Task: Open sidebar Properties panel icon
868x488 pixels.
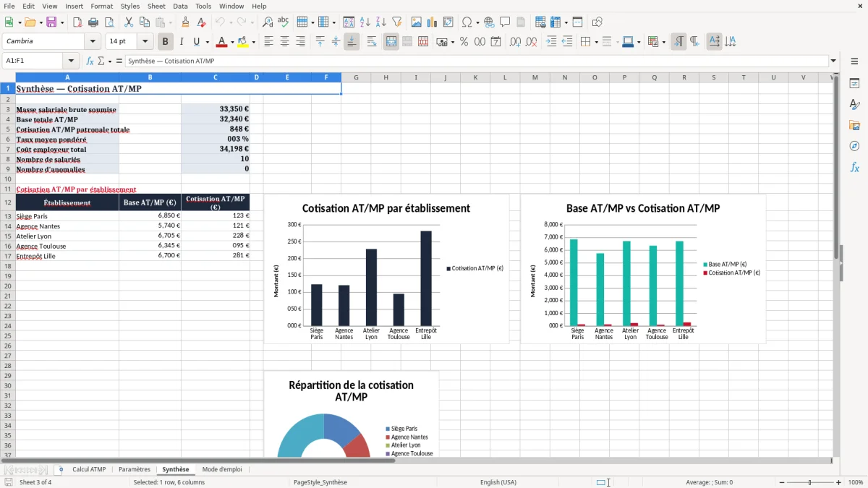Action: pos(854,83)
